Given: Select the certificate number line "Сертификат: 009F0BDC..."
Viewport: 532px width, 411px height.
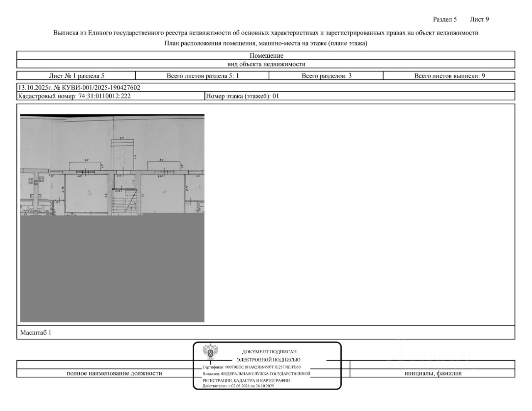Looking at the screenshot, I should (x=251, y=367).
